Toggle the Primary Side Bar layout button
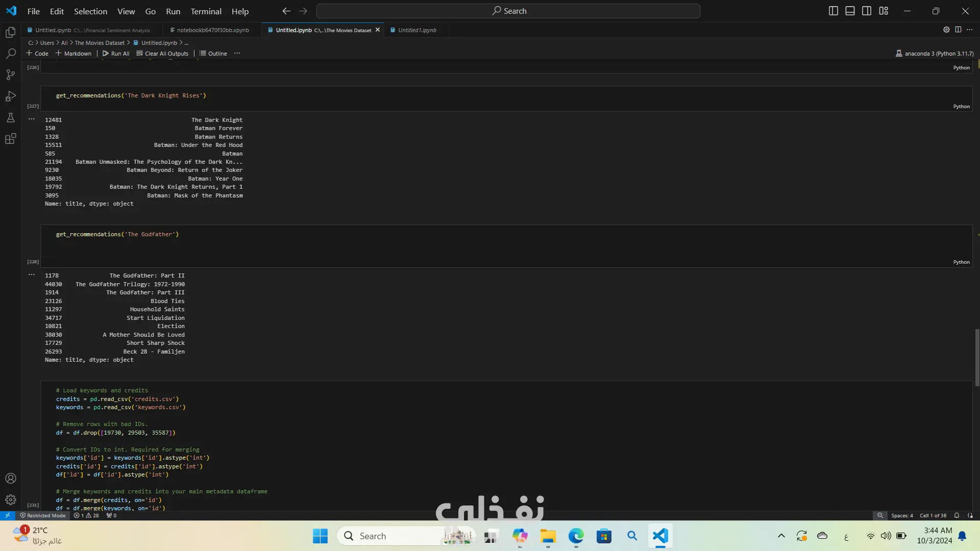Viewport: 980px width, 551px height. click(834, 11)
